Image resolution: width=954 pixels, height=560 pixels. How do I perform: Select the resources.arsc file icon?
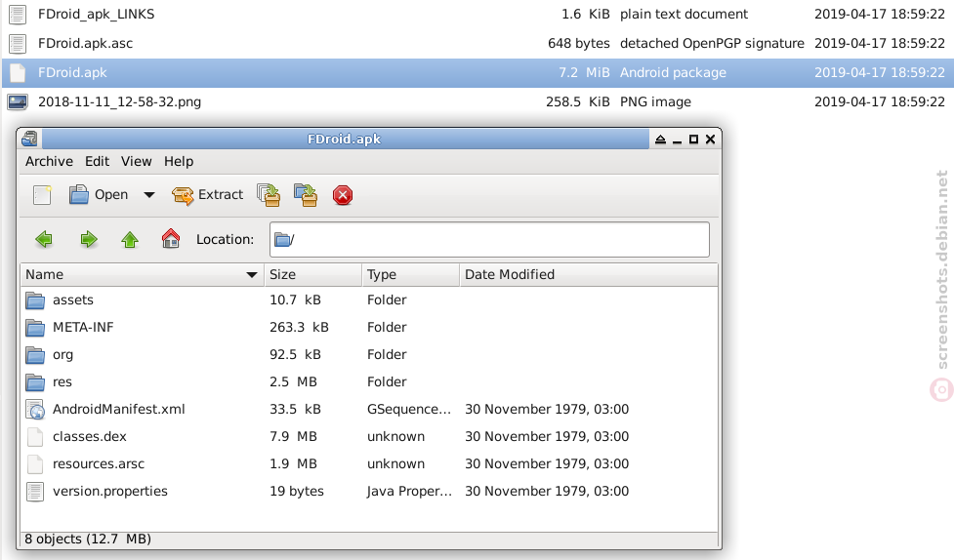[x=35, y=464]
